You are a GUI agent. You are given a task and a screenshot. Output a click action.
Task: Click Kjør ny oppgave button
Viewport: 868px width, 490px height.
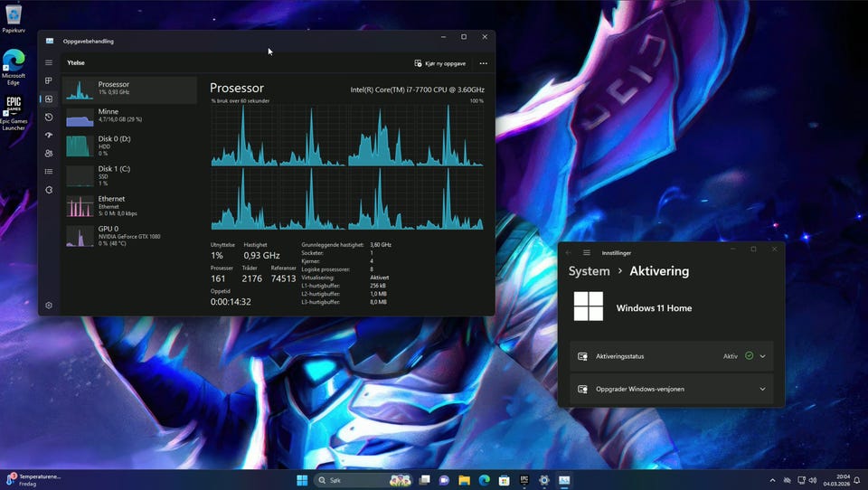click(440, 63)
